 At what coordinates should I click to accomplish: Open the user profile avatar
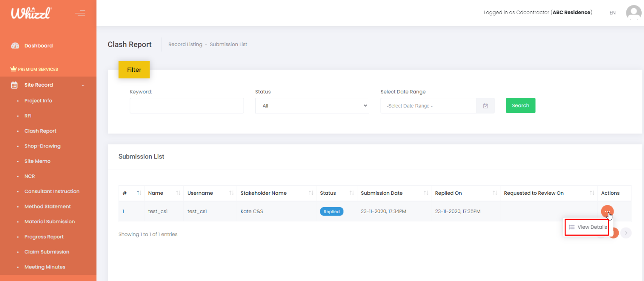(x=633, y=12)
